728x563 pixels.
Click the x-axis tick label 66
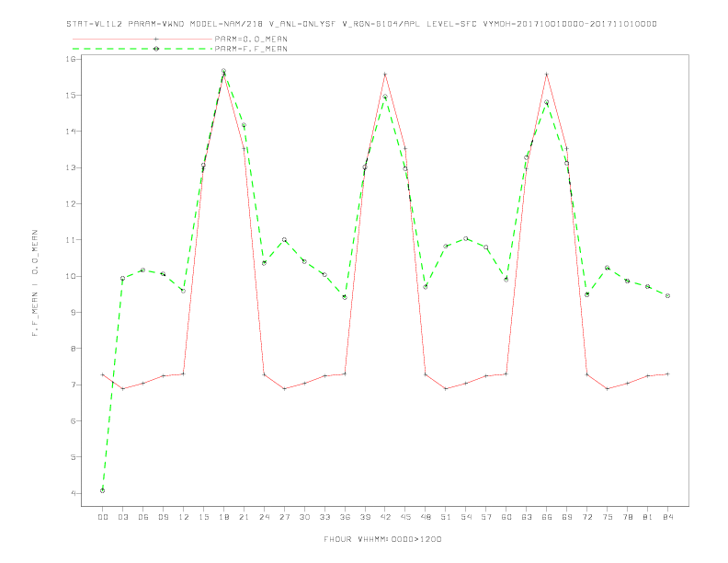click(x=547, y=517)
